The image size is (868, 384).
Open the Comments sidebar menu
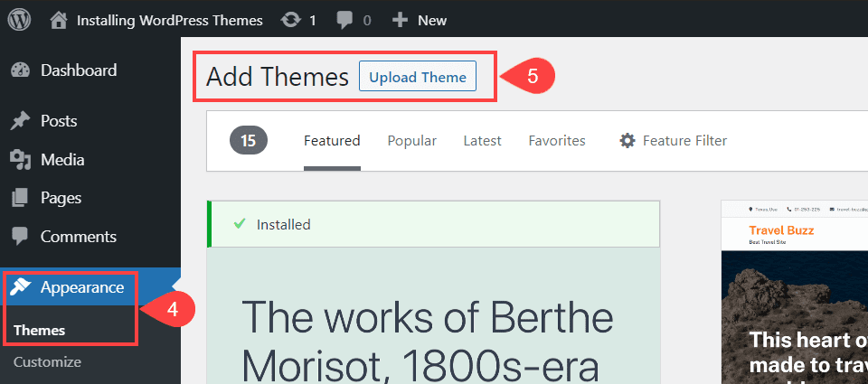coord(79,236)
